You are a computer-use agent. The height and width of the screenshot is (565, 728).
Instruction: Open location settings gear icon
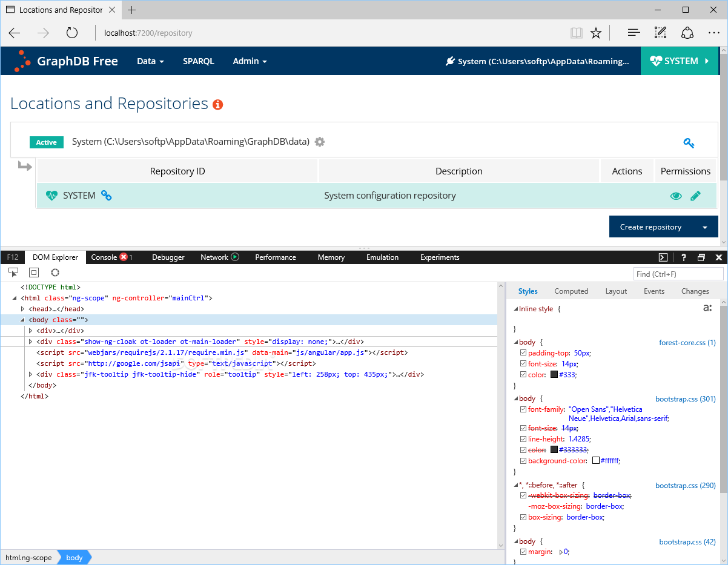coord(320,142)
